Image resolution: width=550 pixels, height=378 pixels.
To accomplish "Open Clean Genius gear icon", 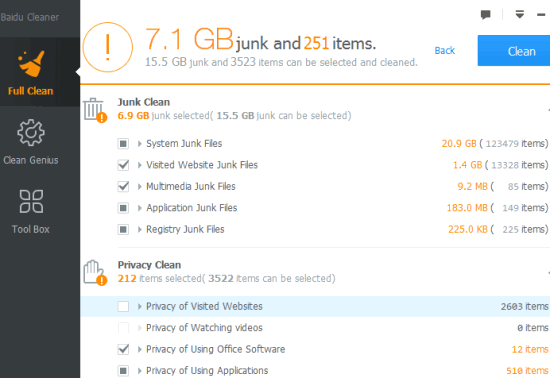I will coord(31,133).
